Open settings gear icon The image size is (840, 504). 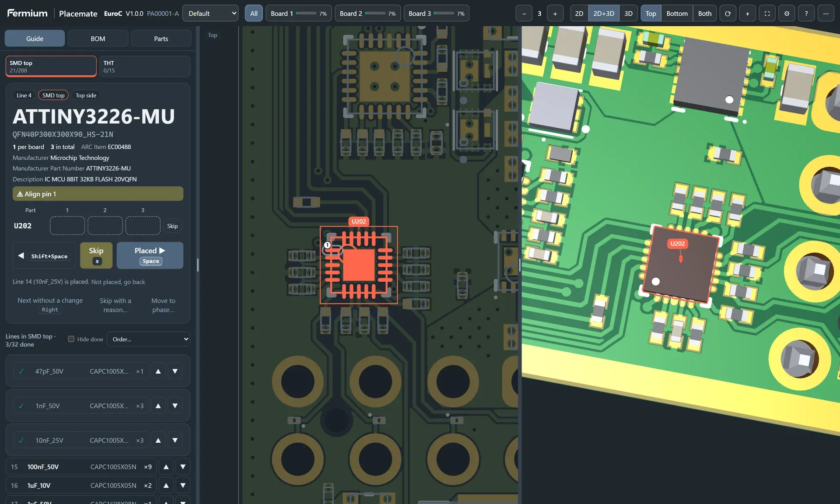coord(787,14)
